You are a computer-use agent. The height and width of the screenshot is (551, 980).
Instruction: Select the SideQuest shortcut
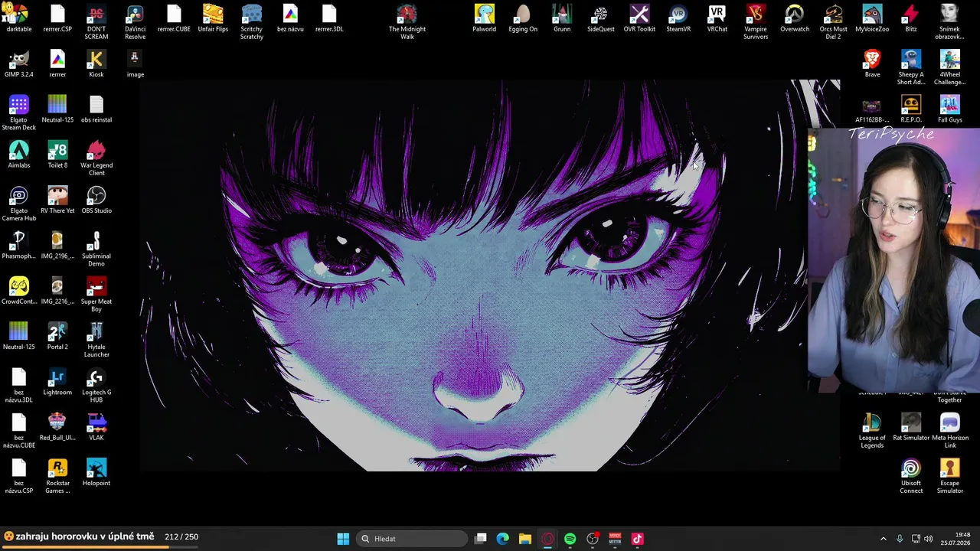coord(600,19)
